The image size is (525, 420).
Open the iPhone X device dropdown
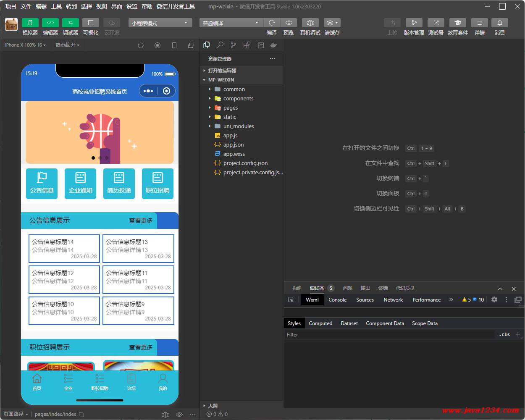coord(25,45)
